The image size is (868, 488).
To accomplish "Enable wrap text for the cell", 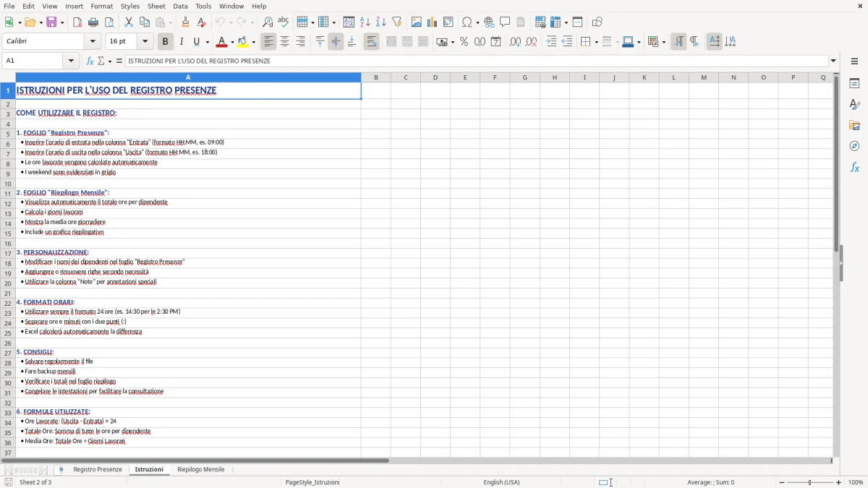I will (371, 41).
